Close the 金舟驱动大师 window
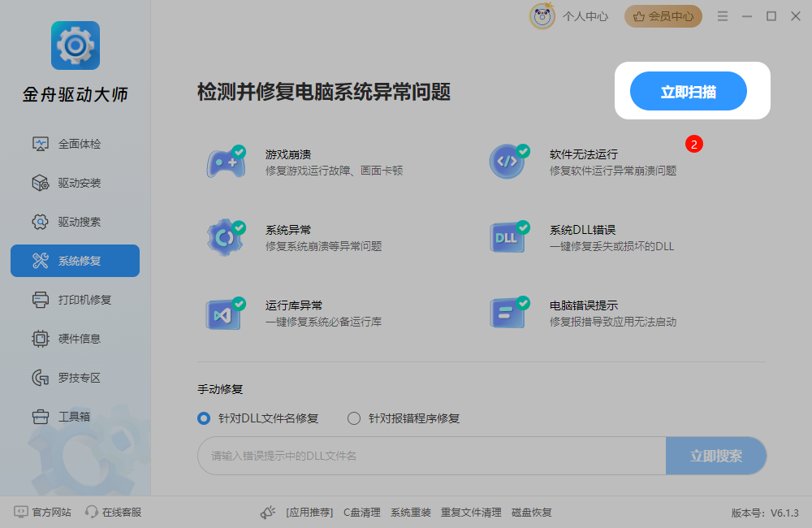This screenshot has height=528, width=812. pos(796,16)
